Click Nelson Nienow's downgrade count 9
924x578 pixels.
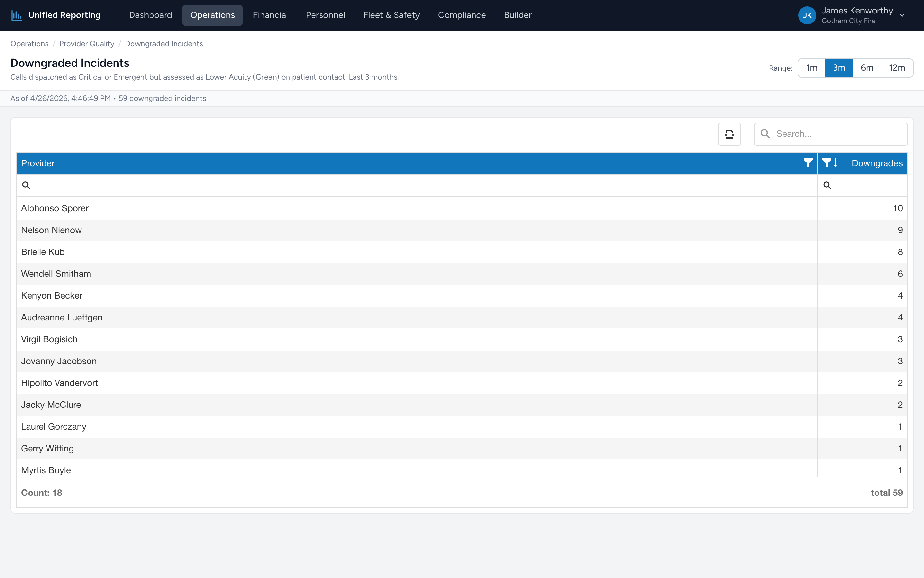coord(900,230)
